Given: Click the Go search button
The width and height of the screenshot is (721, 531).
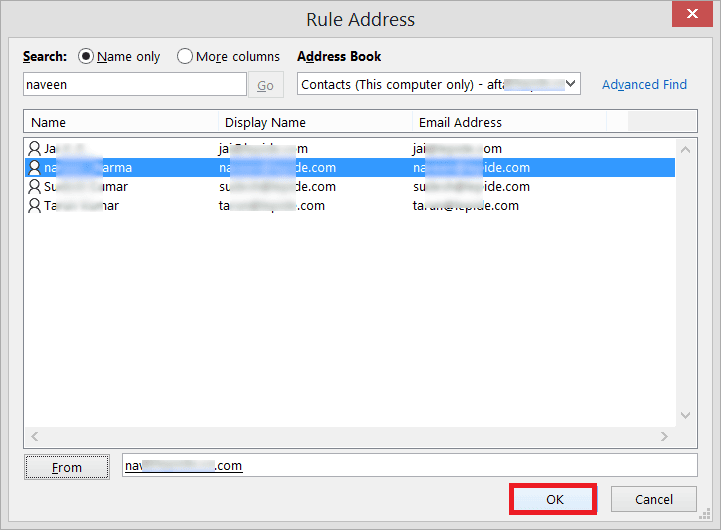Looking at the screenshot, I should pos(265,86).
